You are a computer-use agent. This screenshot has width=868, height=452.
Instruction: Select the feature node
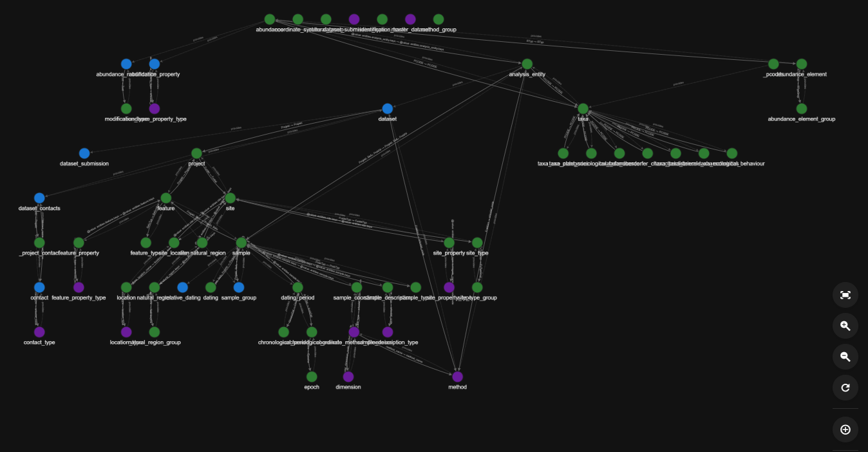165,198
